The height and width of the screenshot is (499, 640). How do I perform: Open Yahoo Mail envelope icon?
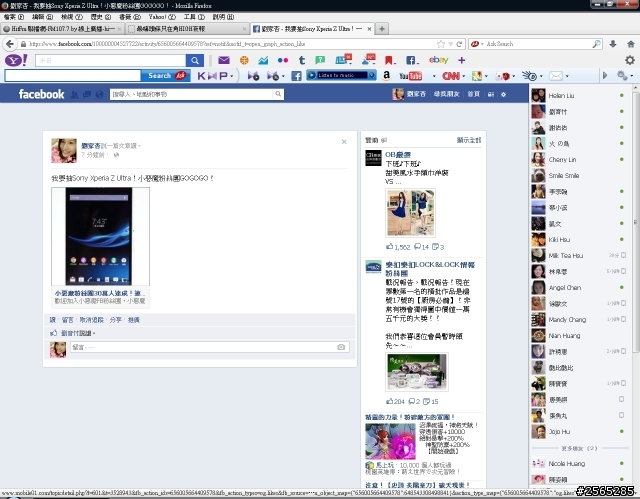224,60
